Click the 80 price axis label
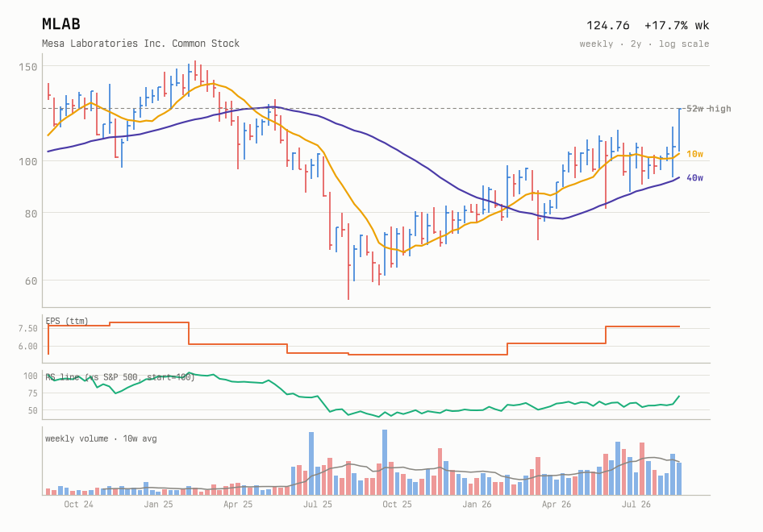763x532 pixels. click(31, 214)
